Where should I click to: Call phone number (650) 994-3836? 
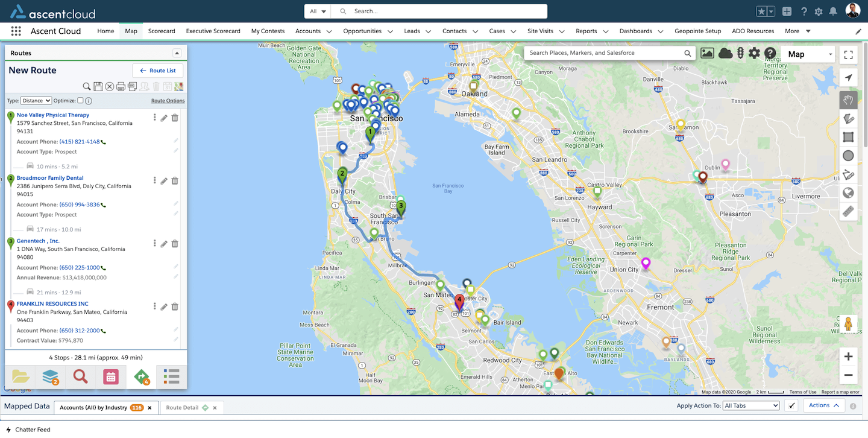tap(80, 205)
